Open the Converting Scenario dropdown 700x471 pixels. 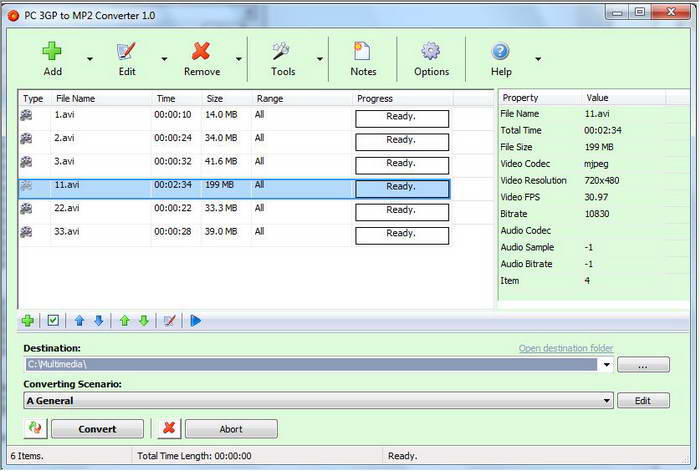click(606, 400)
